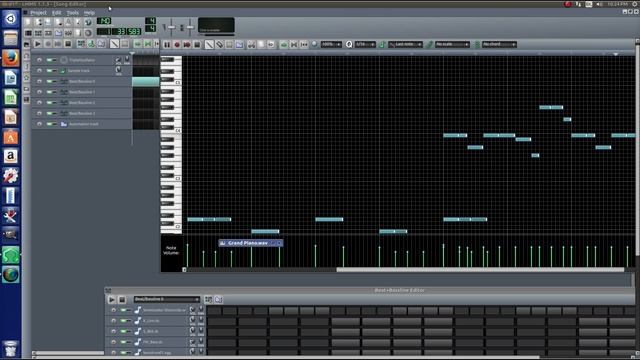Open the No scale dropdown
640x360 pixels.
(452, 44)
